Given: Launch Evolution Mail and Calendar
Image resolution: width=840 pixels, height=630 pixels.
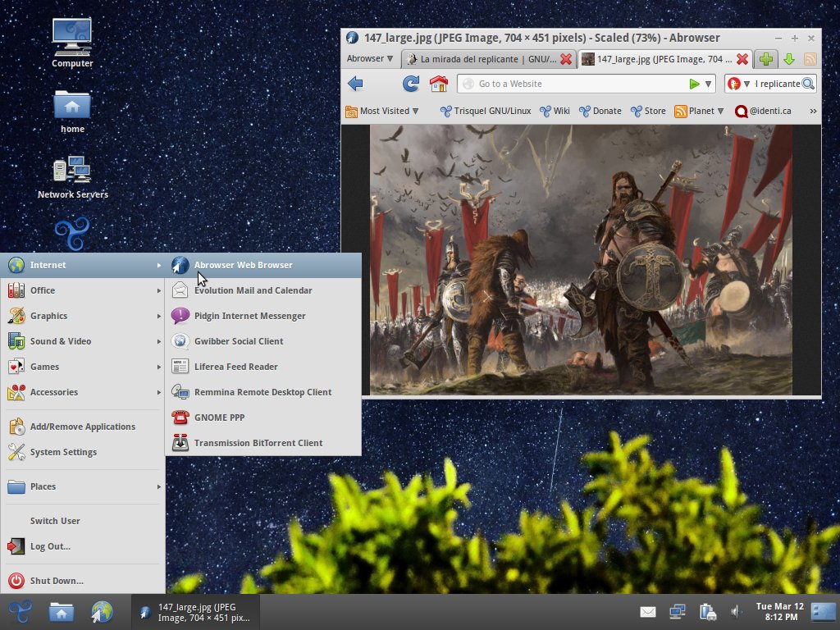Looking at the screenshot, I should pyautogui.click(x=263, y=290).
